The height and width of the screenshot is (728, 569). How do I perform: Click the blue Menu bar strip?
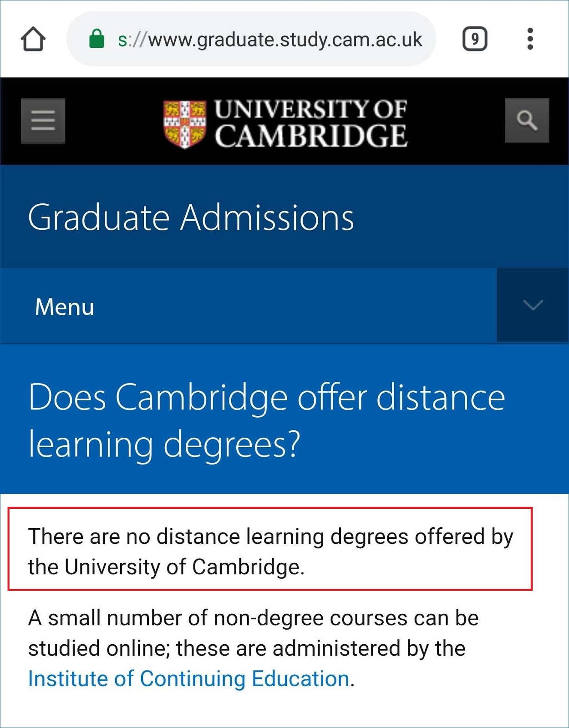click(248, 305)
